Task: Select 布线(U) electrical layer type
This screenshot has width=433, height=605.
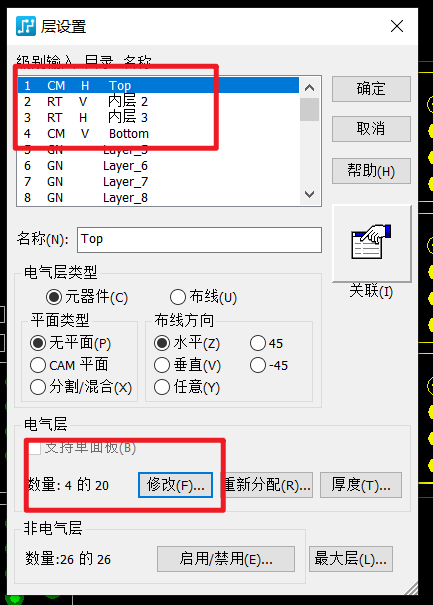Action: 203,297
